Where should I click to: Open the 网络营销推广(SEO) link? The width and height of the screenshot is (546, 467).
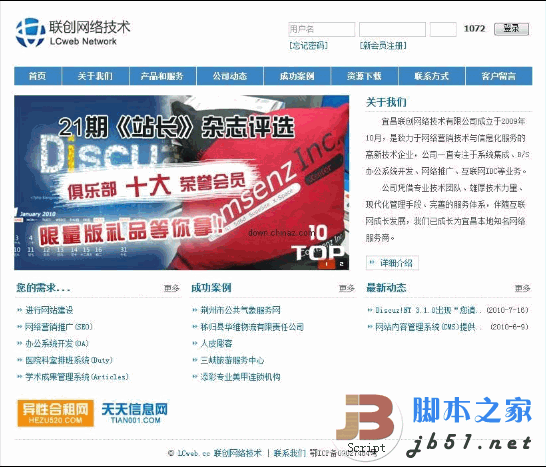click(58, 327)
